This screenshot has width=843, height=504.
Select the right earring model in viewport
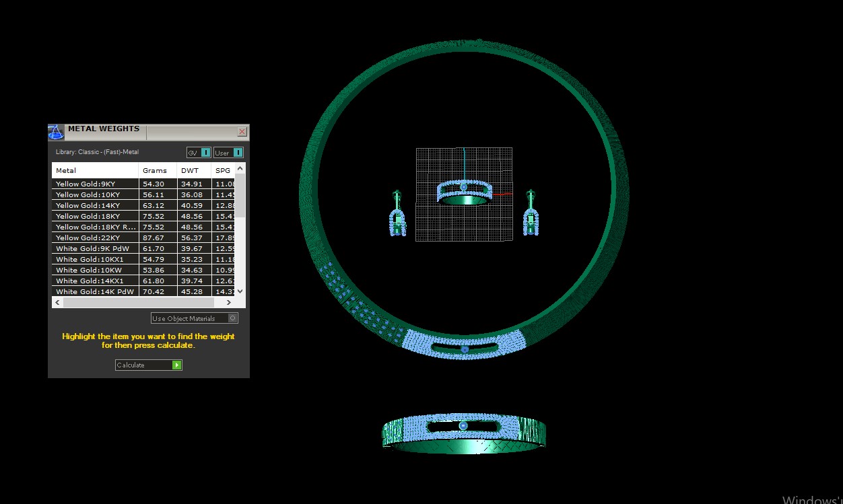click(531, 213)
